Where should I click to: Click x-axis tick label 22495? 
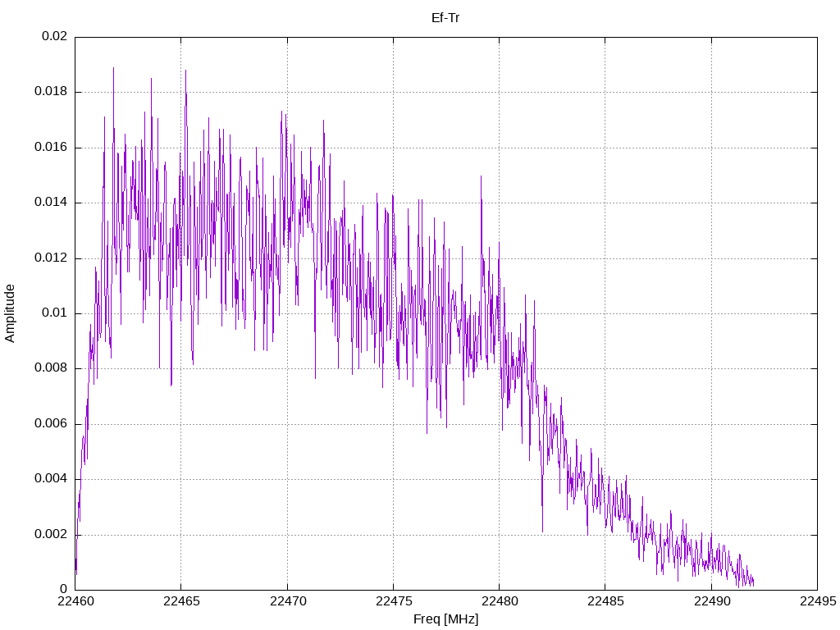click(818, 601)
